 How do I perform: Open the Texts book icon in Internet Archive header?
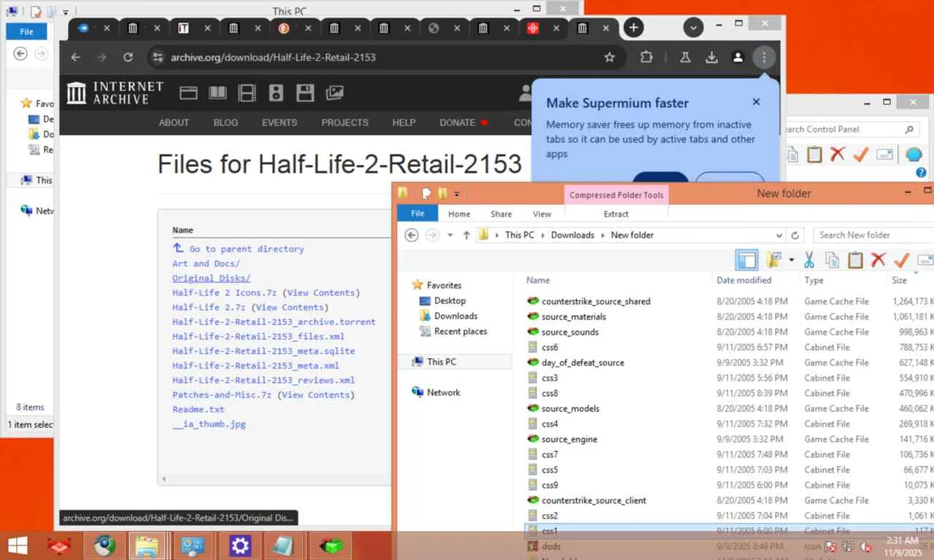[x=217, y=93]
